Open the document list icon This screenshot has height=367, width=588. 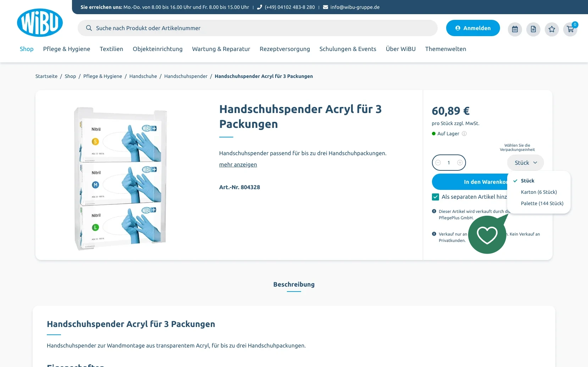coord(533,29)
